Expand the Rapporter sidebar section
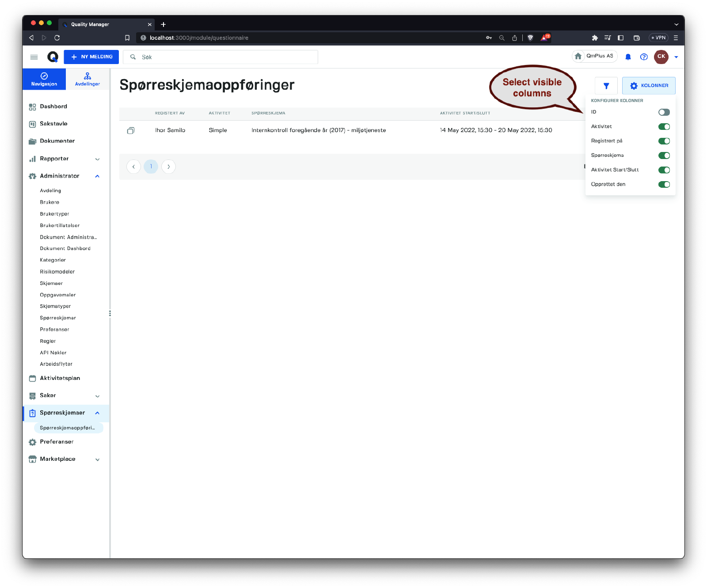Screen dimensions: 707x588 (97, 159)
